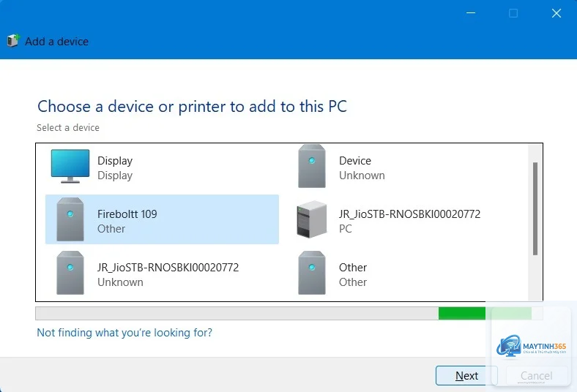Click the Cancel button
Screen dimensions: 577x392
(x=536, y=375)
